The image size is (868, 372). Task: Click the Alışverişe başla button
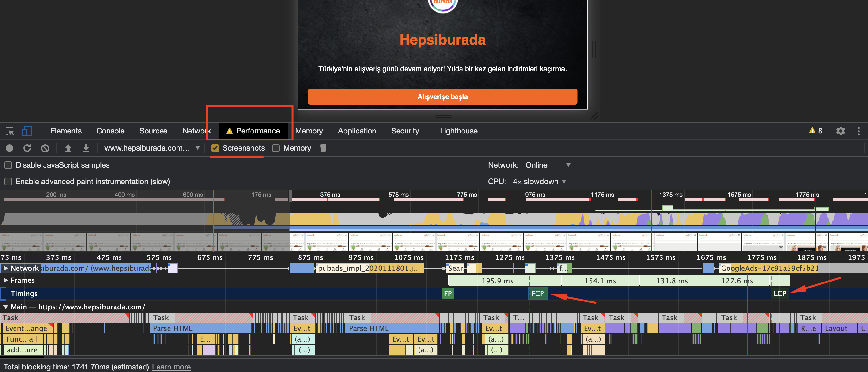click(x=442, y=97)
